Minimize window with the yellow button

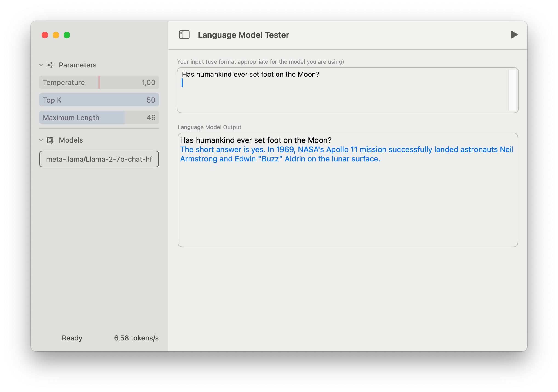pyautogui.click(x=56, y=35)
